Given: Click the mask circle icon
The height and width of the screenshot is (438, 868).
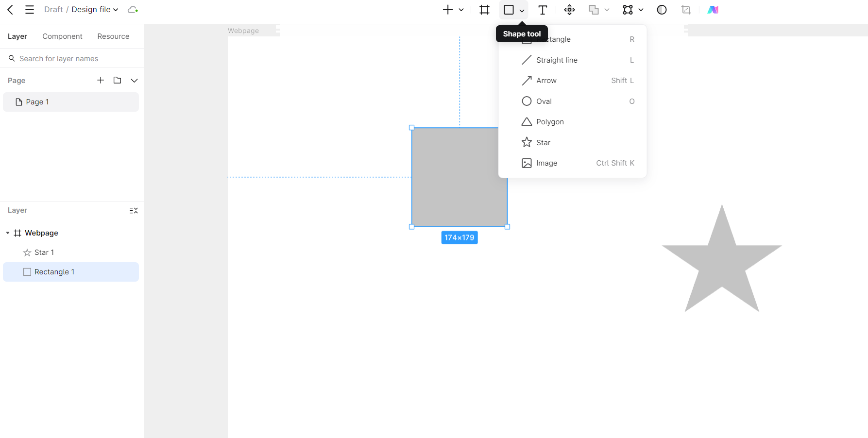Looking at the screenshot, I should pos(662,10).
